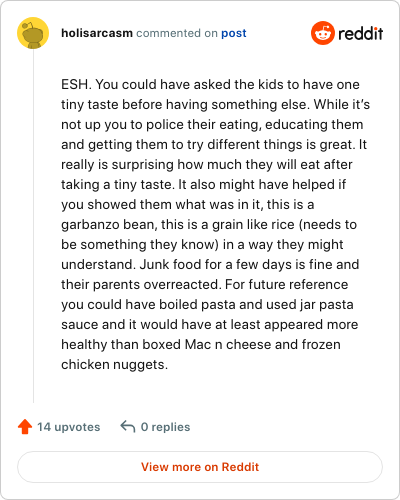Click the "their parents overreacted" text
Screen dimensions: 400x500
click(x=141, y=285)
